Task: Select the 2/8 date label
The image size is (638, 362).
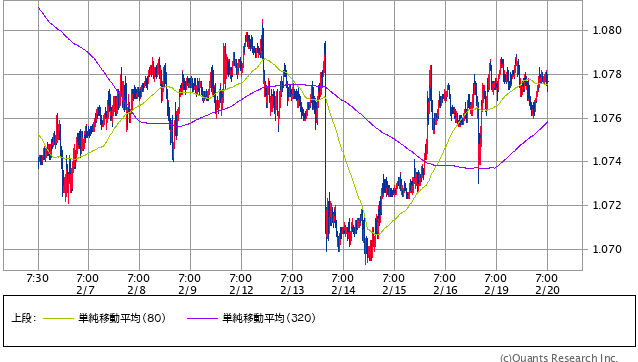Action: point(136,290)
